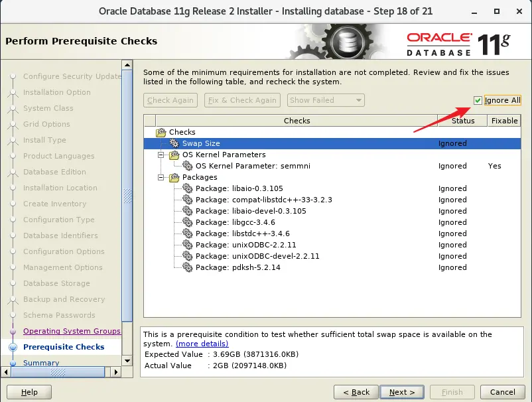Screen dimensions: 532x402
Task: Click the Checks column header
Action: point(297,121)
